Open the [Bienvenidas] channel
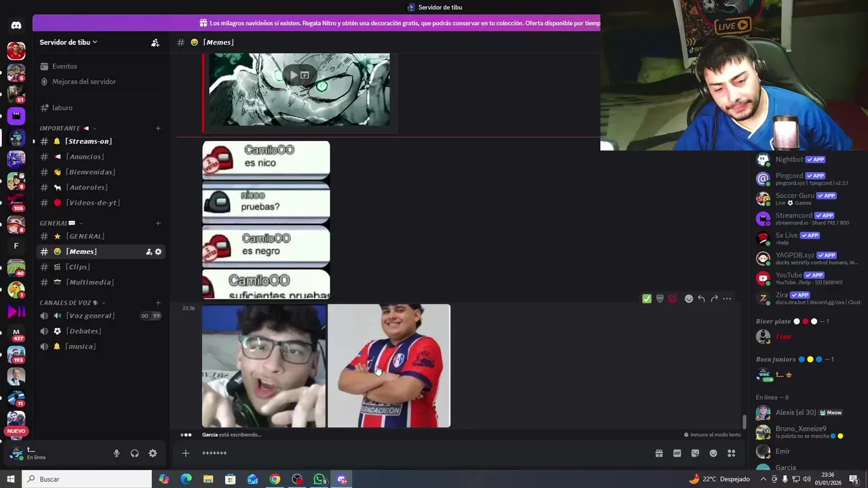This screenshot has height=488, width=868. pos(102,172)
